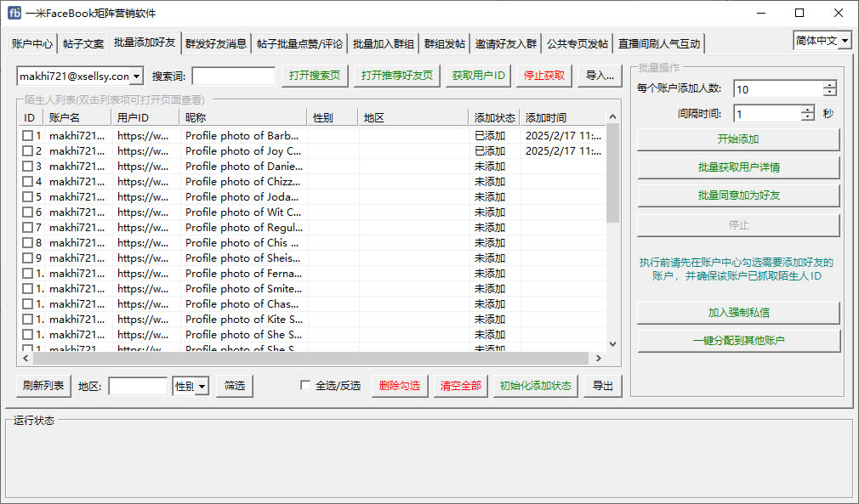
Task: Select the 公共专页发帖 tab
Action: 577,44
